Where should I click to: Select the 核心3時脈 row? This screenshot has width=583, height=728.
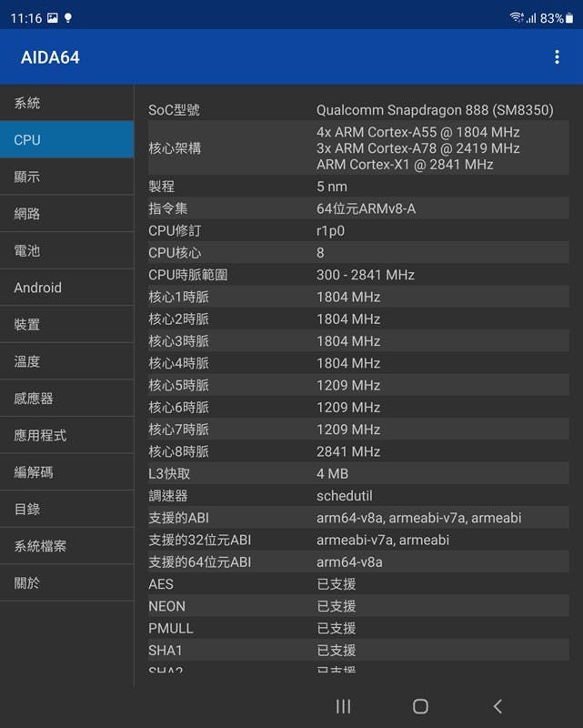[358, 340]
